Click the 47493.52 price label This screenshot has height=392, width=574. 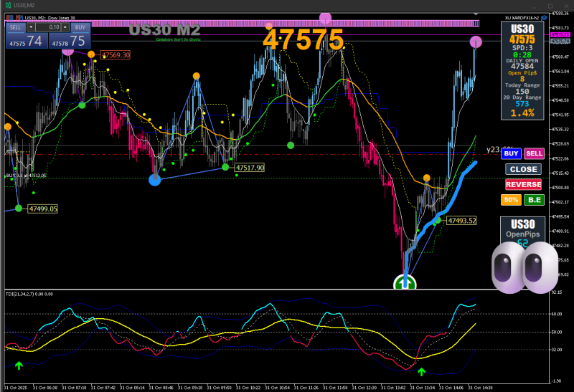point(462,221)
